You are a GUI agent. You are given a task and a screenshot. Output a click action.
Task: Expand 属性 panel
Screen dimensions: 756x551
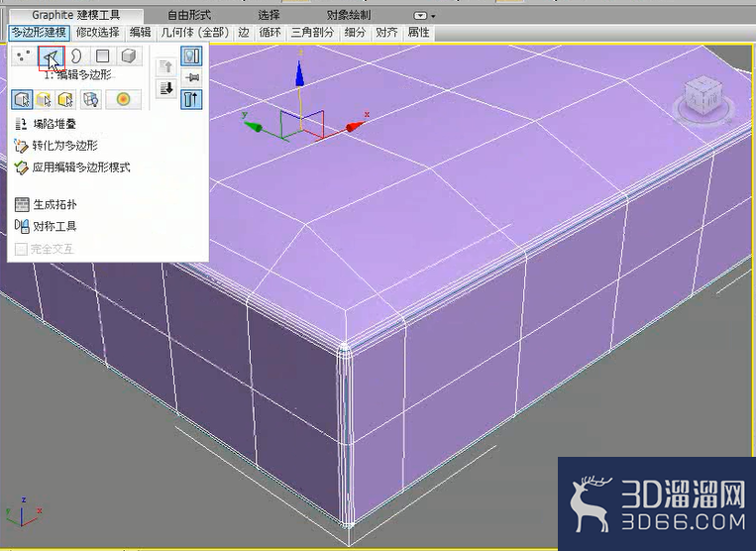pos(418,33)
